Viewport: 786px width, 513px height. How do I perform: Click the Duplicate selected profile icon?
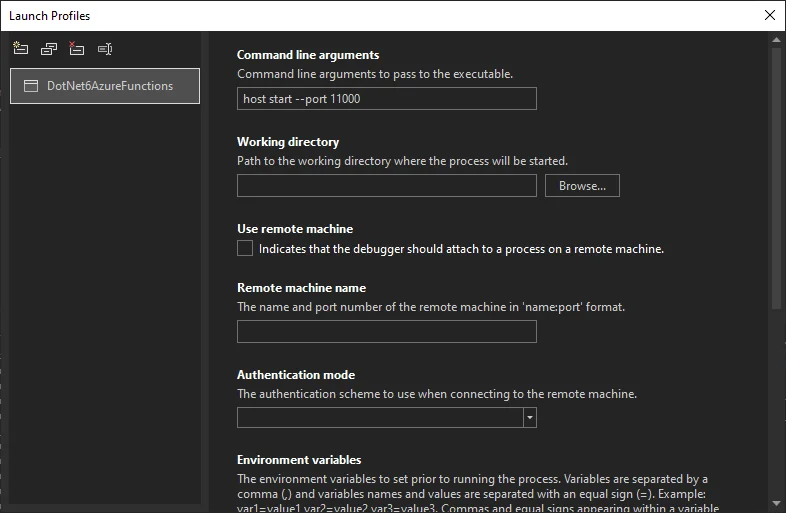[x=49, y=48]
